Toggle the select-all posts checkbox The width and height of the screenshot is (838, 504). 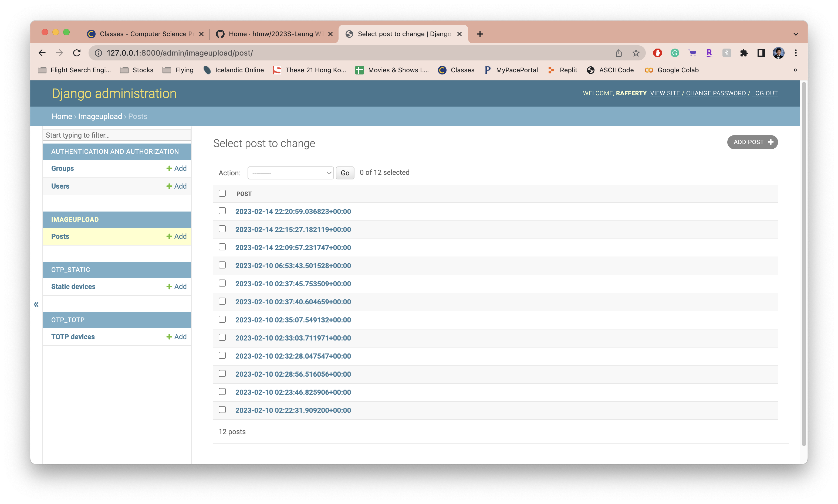222,193
